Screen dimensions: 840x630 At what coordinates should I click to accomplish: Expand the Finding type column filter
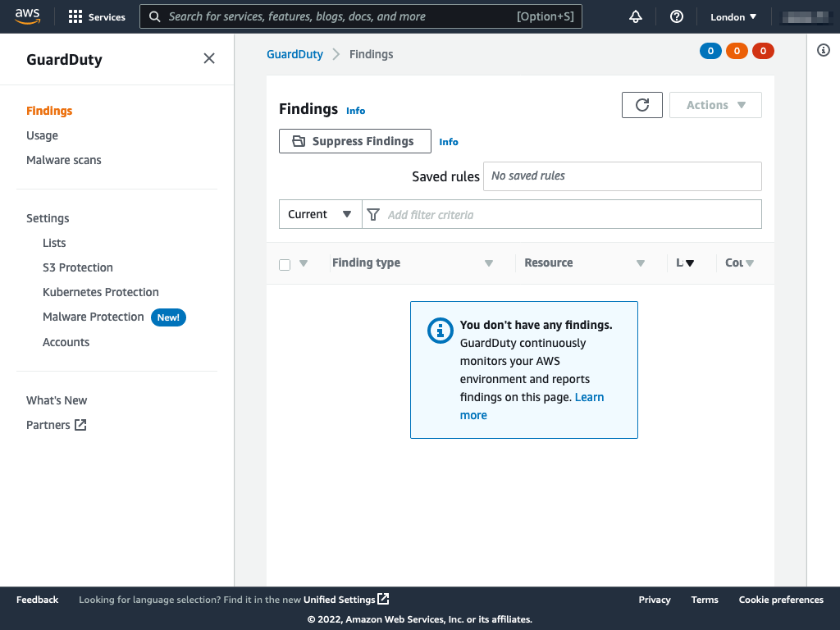489,262
